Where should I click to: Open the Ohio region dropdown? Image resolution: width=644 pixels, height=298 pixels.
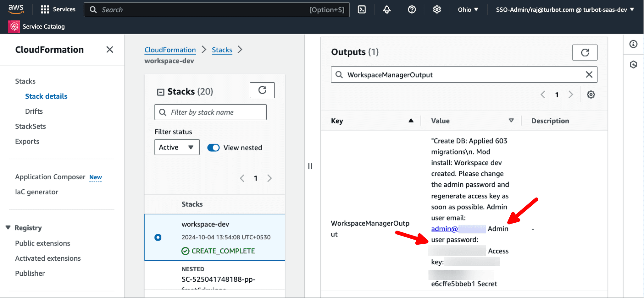pos(468,9)
